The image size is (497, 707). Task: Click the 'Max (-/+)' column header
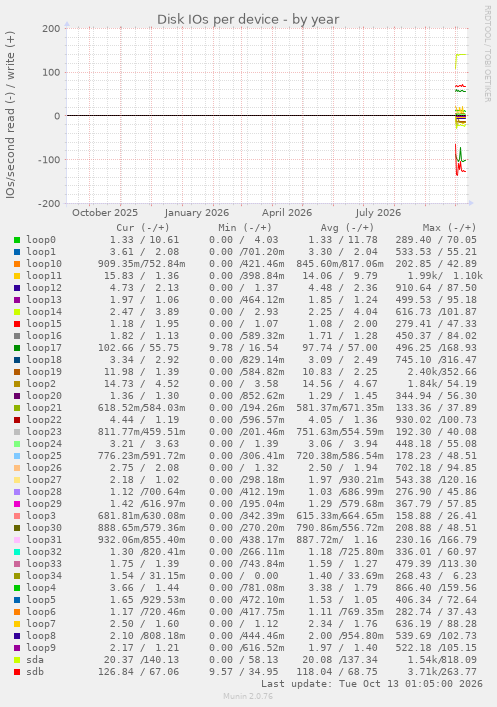pyautogui.click(x=449, y=228)
